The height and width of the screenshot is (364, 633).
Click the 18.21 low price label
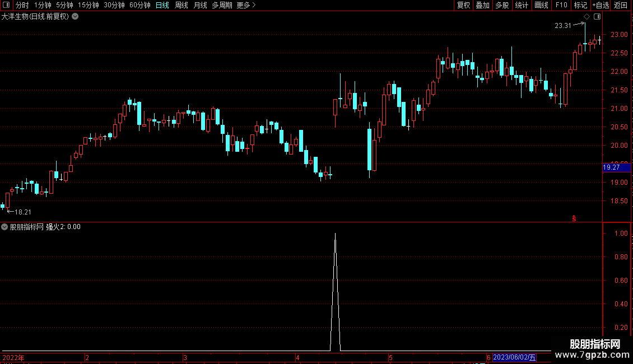click(x=22, y=212)
